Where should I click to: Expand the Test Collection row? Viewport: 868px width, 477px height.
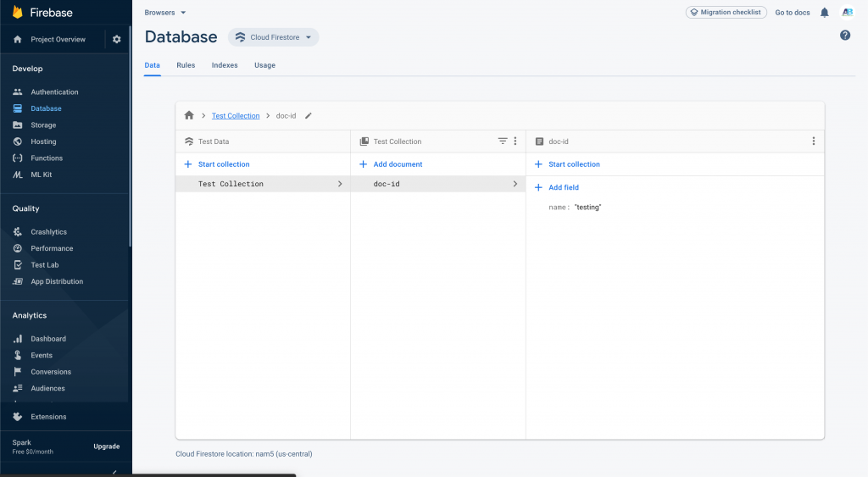point(263,184)
